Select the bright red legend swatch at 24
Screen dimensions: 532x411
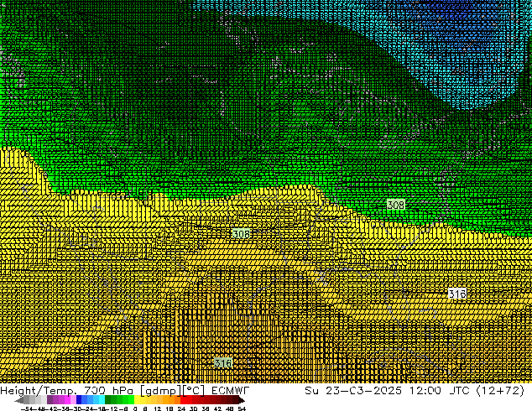183,400
